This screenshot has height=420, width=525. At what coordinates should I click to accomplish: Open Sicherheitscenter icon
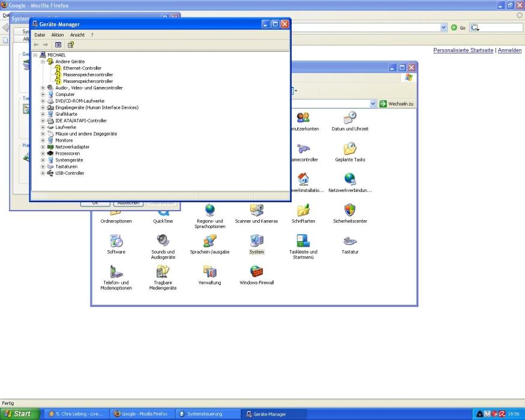point(350,214)
